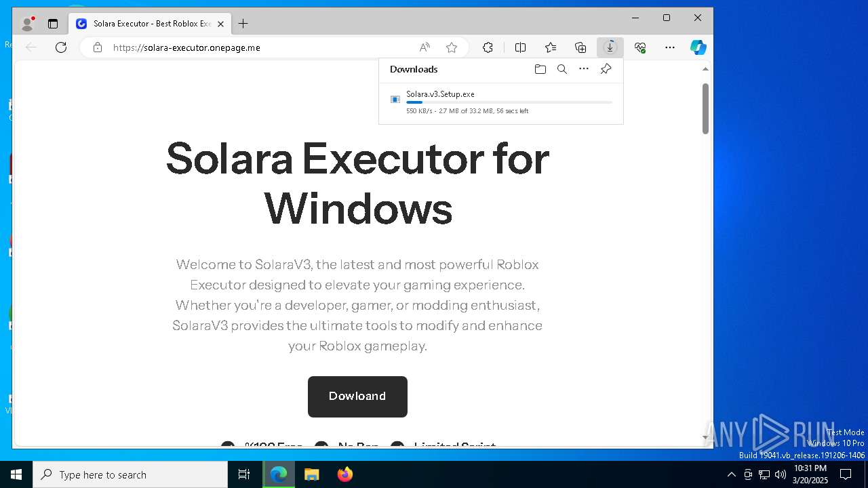The width and height of the screenshot is (868, 488).
Task: Open Microsoft Edge from taskbar
Action: coord(279,474)
